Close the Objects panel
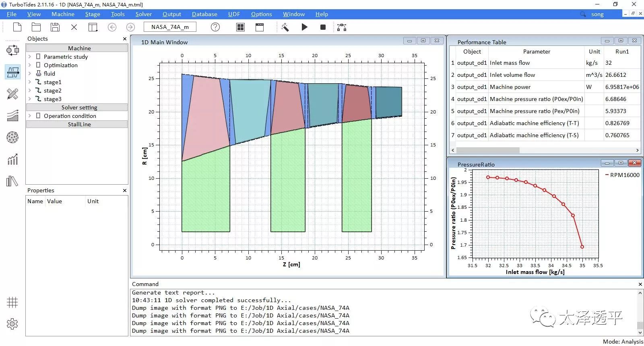Screen dimensions: 644x346 point(125,39)
